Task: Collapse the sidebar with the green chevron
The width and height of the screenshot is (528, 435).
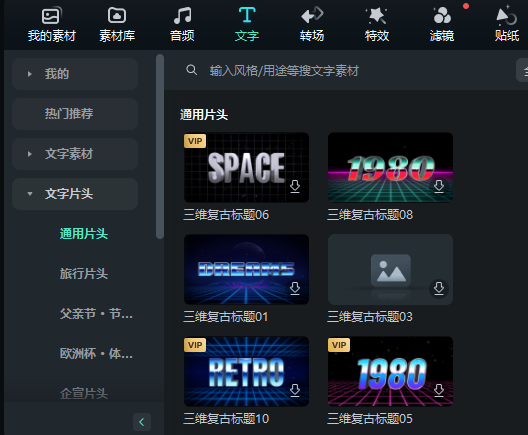Action: [x=142, y=422]
